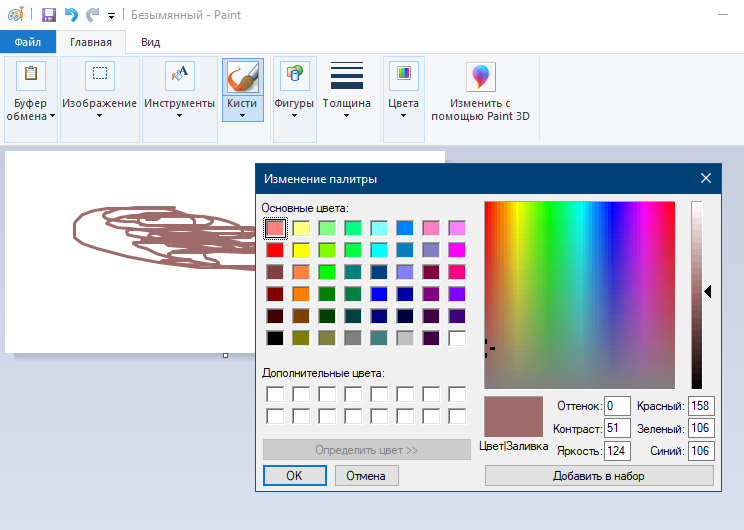Open the Quick Access Toolbar customize arrow
Image resolution: width=744 pixels, height=530 pixels.
pos(112,16)
